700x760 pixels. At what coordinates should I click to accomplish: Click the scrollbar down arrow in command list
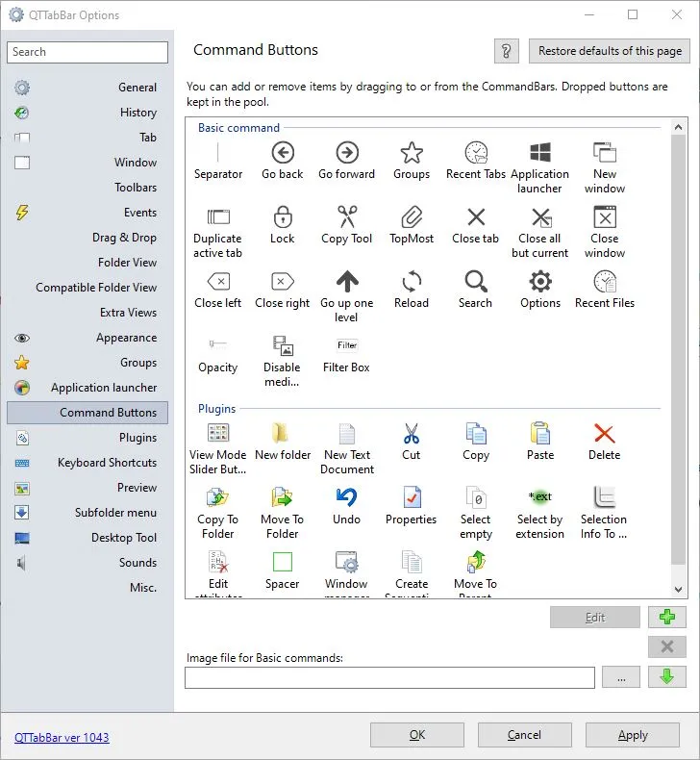pyautogui.click(x=678, y=589)
